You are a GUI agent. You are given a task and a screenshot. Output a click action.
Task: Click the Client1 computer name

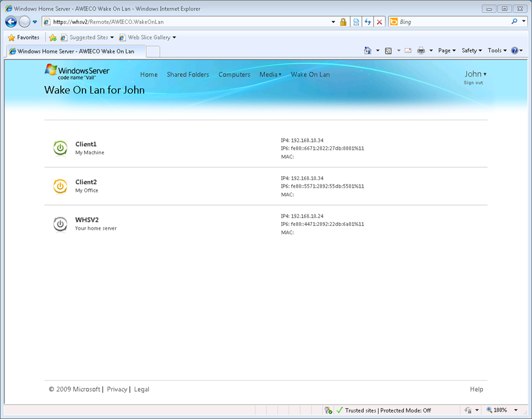click(86, 144)
